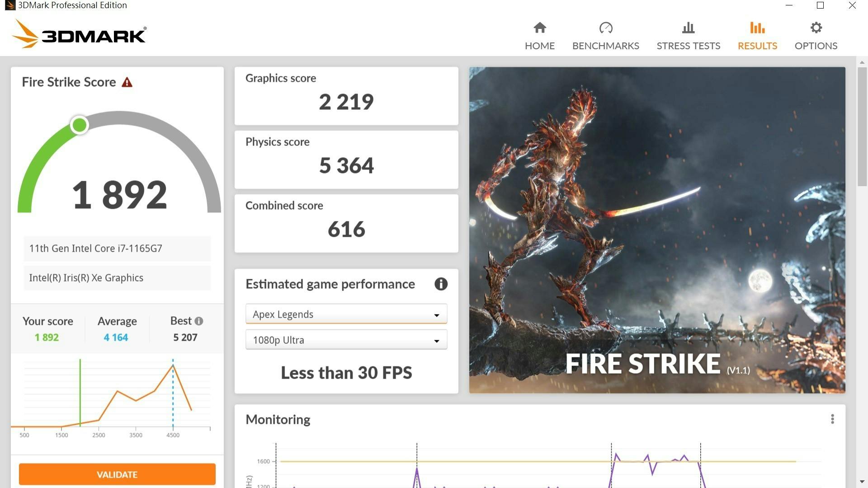The width and height of the screenshot is (868, 488).
Task: Maximize the 3DMark window
Action: [x=821, y=5]
